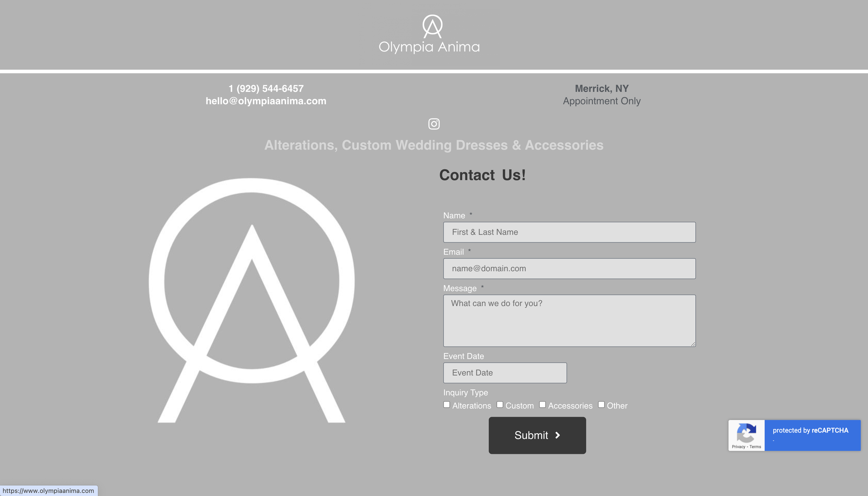Image resolution: width=868 pixels, height=496 pixels.
Task: Tick the Custom inquiry checkbox
Action: click(x=500, y=405)
